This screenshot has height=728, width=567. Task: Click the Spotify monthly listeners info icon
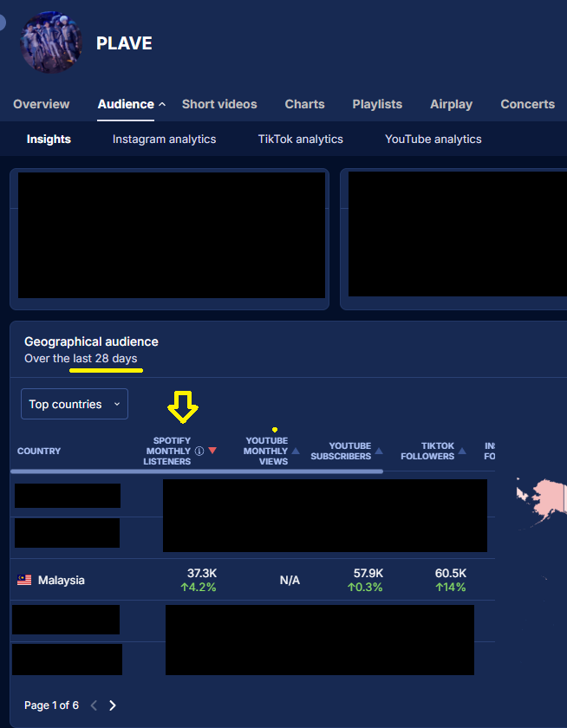point(199,451)
